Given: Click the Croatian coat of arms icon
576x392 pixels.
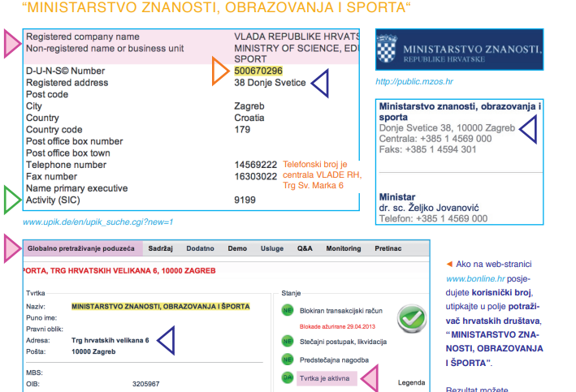Looking at the screenshot, I should pyautogui.click(x=388, y=49).
